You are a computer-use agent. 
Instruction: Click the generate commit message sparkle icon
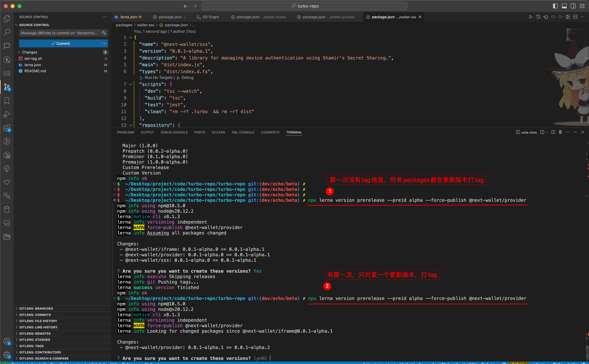(104, 33)
